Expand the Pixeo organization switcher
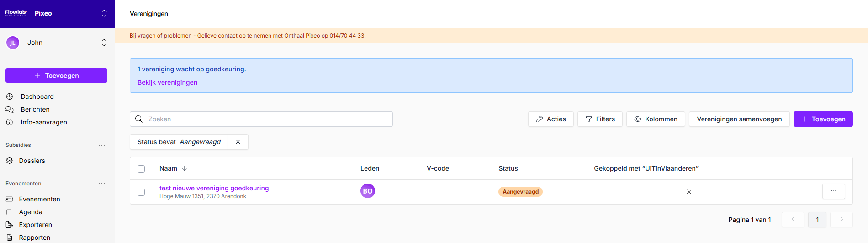 pyautogui.click(x=104, y=13)
